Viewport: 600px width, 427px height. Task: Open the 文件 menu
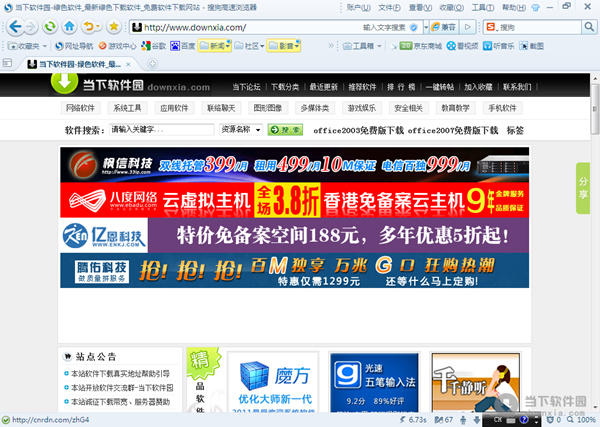pyautogui.click(x=390, y=8)
